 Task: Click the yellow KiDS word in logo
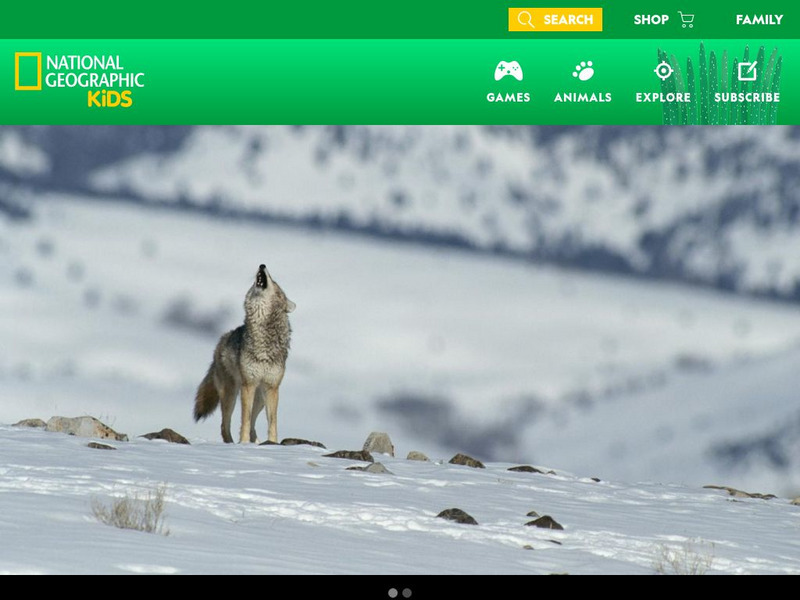pos(110,99)
